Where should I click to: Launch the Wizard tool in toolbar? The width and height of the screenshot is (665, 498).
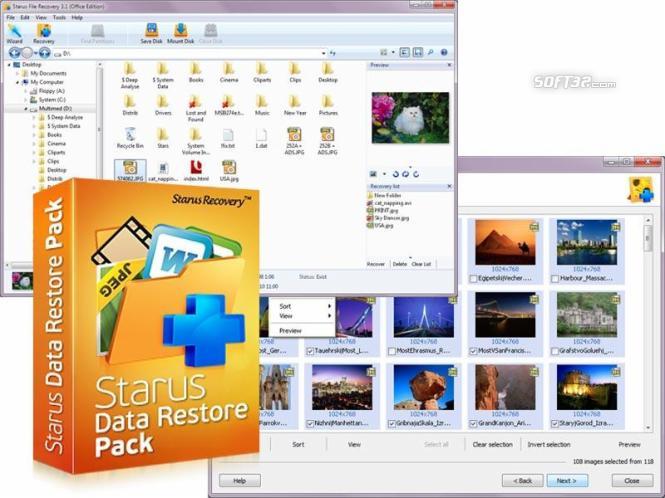point(14,34)
